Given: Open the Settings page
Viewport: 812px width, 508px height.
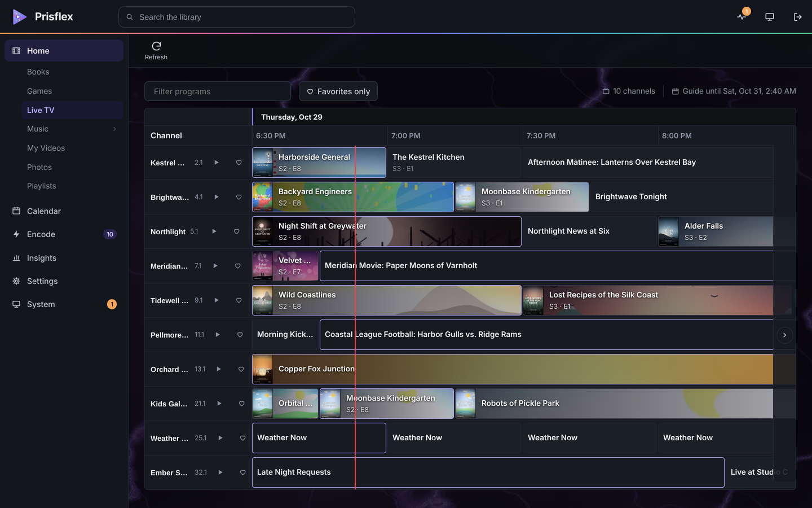Looking at the screenshot, I should pyautogui.click(x=64, y=281).
